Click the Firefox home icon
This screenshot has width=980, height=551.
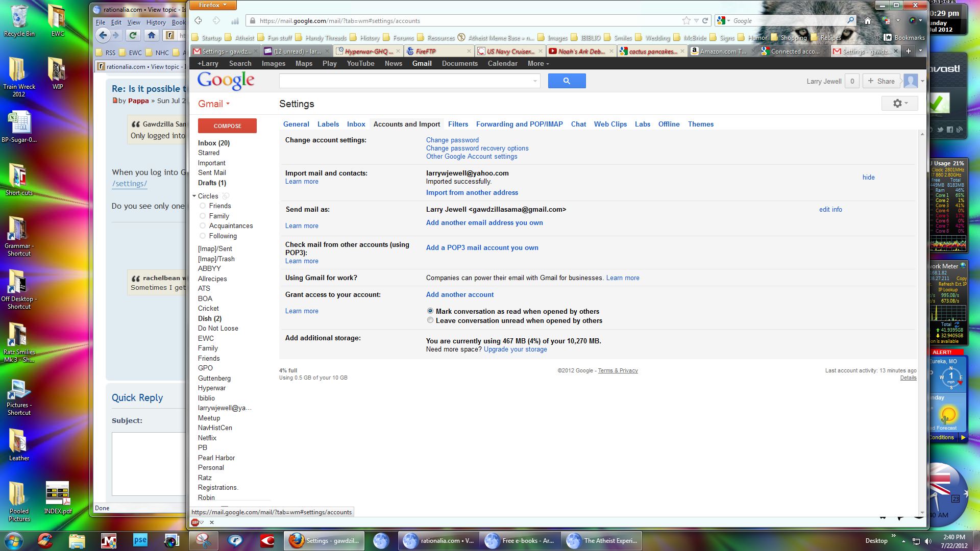[x=867, y=21]
